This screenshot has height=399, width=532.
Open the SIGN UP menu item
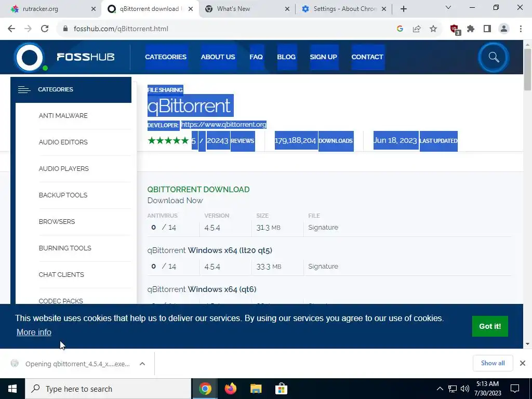click(323, 57)
